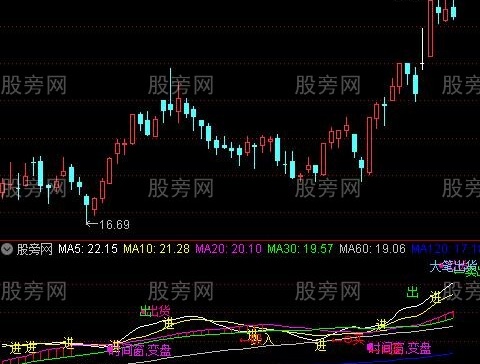Click the 16.69 low price label
Screen dimensions: 480x364
click(114, 225)
